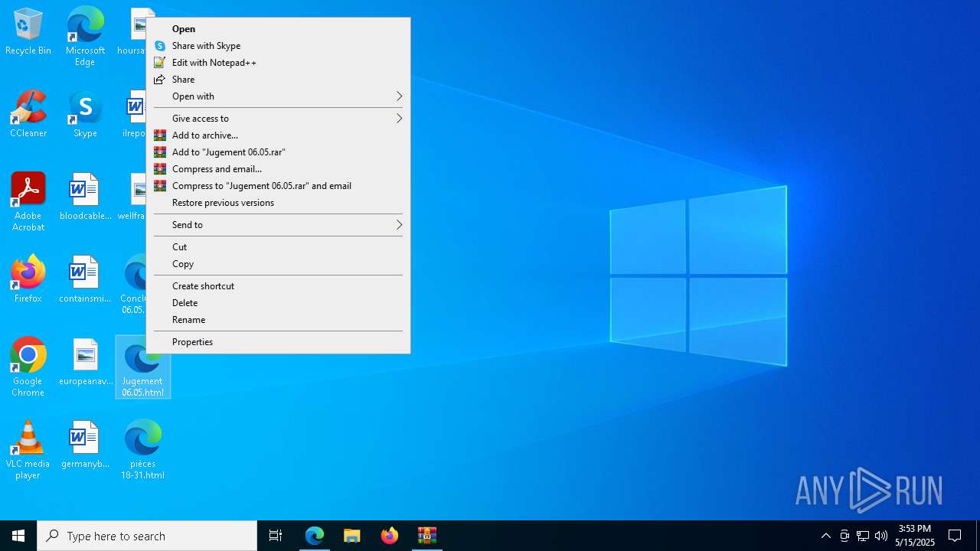Click the Share context menu entry
Viewport: 980px width, 551px height.
[x=278, y=80]
